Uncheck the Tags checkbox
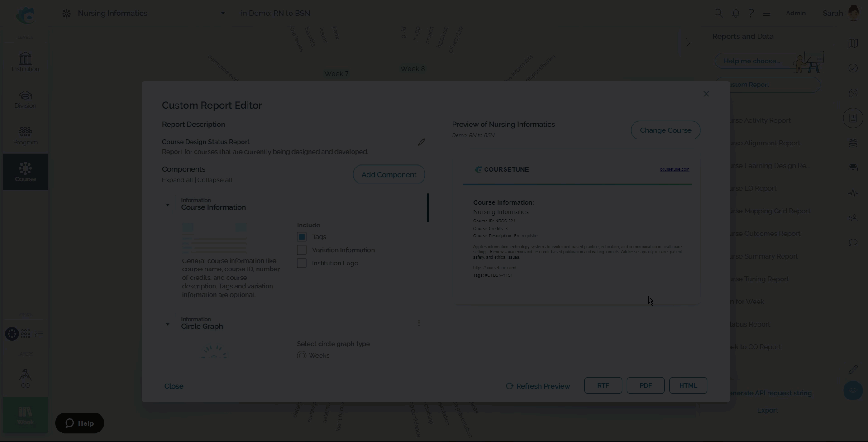The image size is (868, 442). coord(302,237)
